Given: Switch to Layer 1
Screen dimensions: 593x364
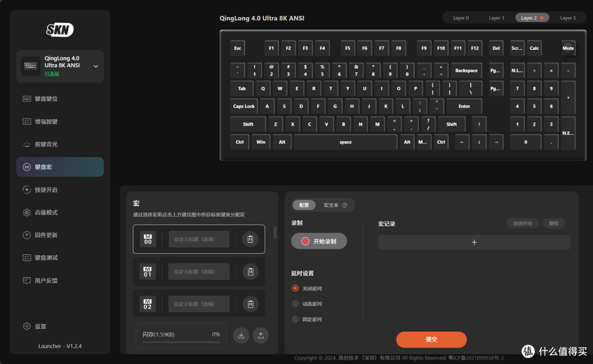Looking at the screenshot, I should tap(496, 18).
